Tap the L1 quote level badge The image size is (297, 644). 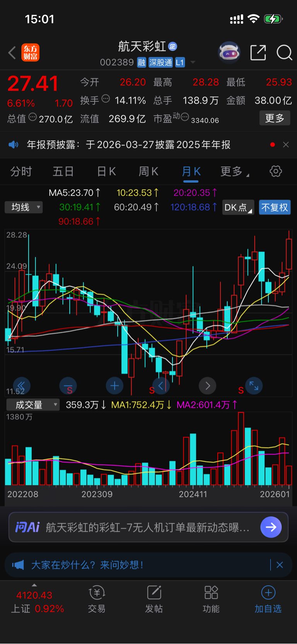point(180,62)
